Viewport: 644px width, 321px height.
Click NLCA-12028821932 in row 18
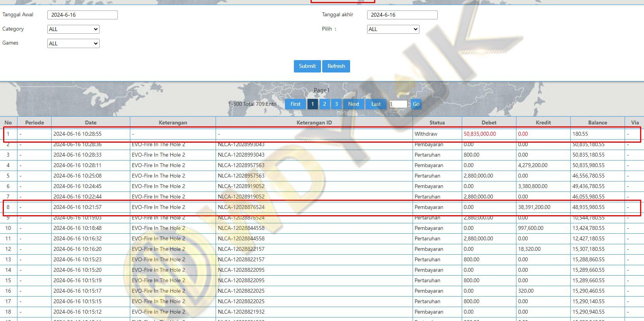click(241, 312)
